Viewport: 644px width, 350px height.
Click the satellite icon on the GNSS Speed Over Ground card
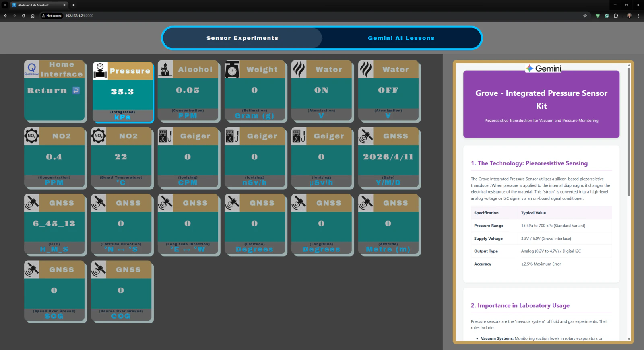point(32,270)
